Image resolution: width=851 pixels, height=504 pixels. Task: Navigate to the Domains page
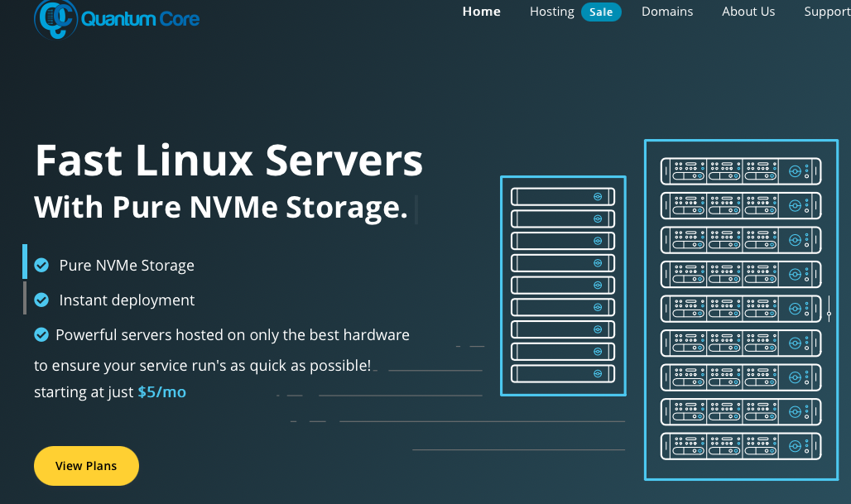tap(667, 12)
